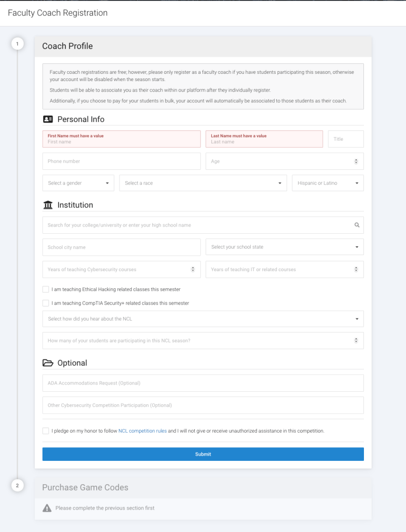Screen dimensions: 406x532
Task: Click the search magnifier icon in institution field
Action: point(357,225)
